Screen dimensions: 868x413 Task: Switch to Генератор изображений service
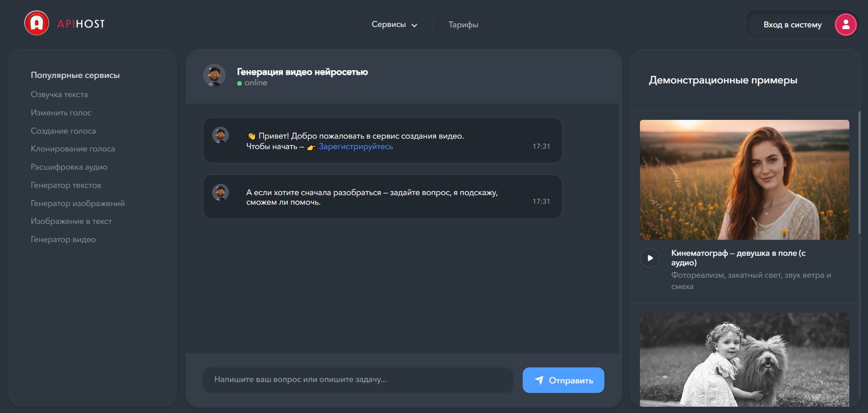[x=78, y=203]
